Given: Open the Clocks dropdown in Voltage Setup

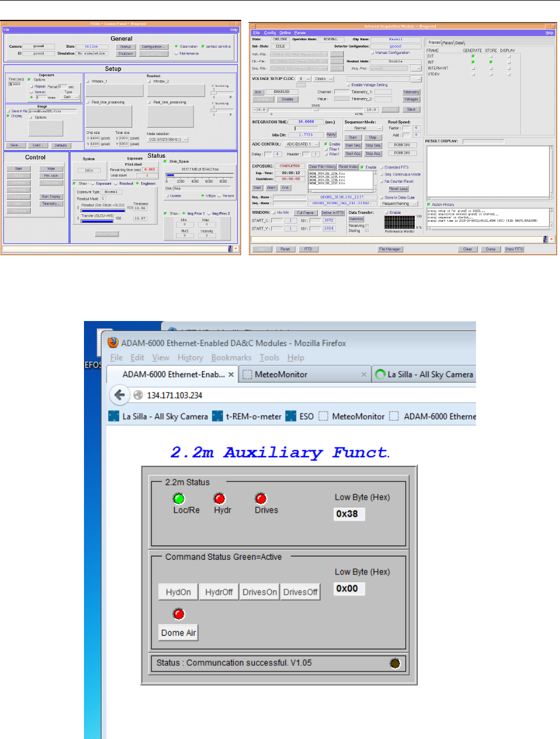Looking at the screenshot, I should (x=324, y=79).
